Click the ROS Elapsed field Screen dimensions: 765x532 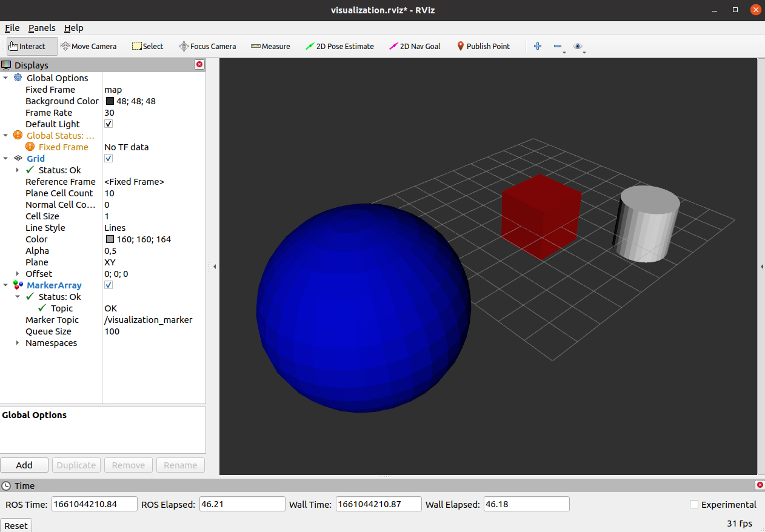point(242,504)
